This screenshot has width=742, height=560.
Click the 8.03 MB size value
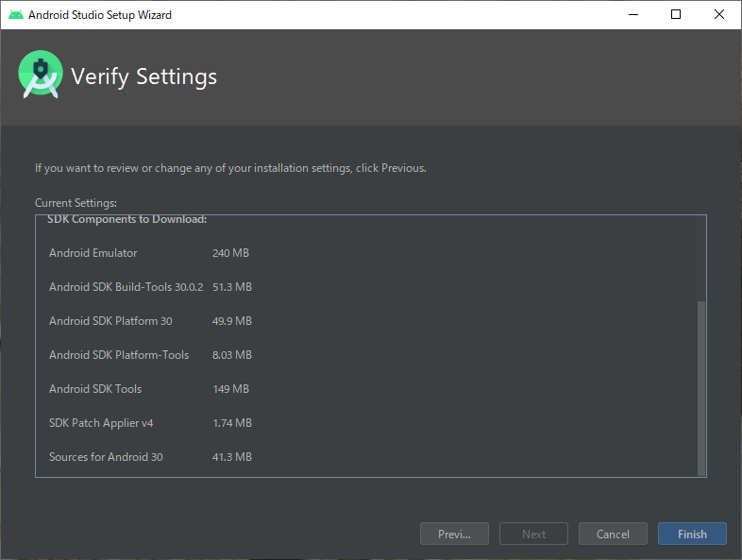coord(232,355)
